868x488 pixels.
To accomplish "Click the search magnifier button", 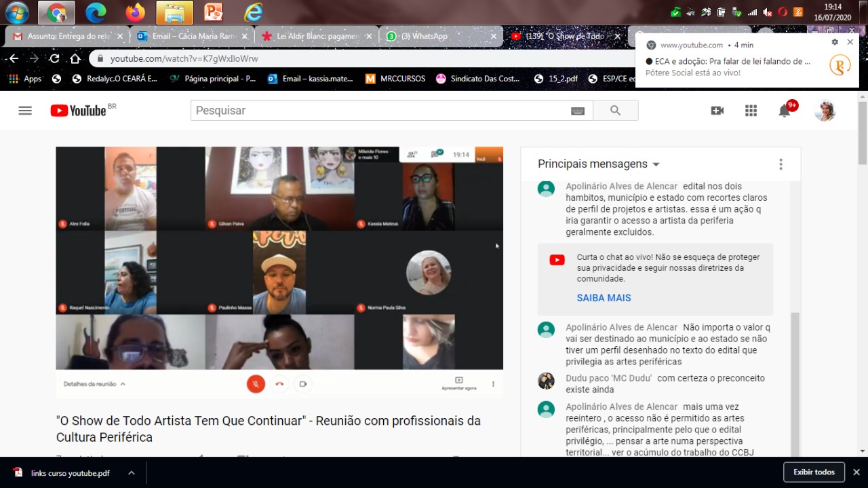I will pos(615,111).
